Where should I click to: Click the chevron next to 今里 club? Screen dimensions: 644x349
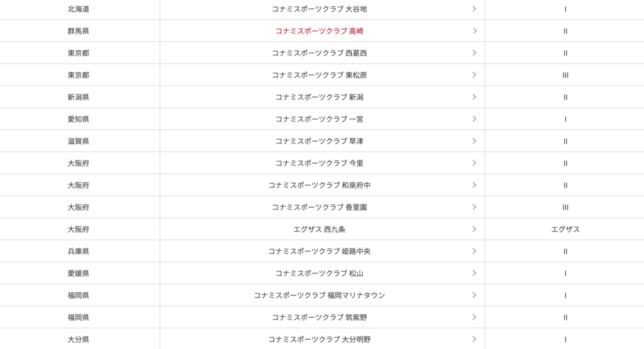coord(474,163)
